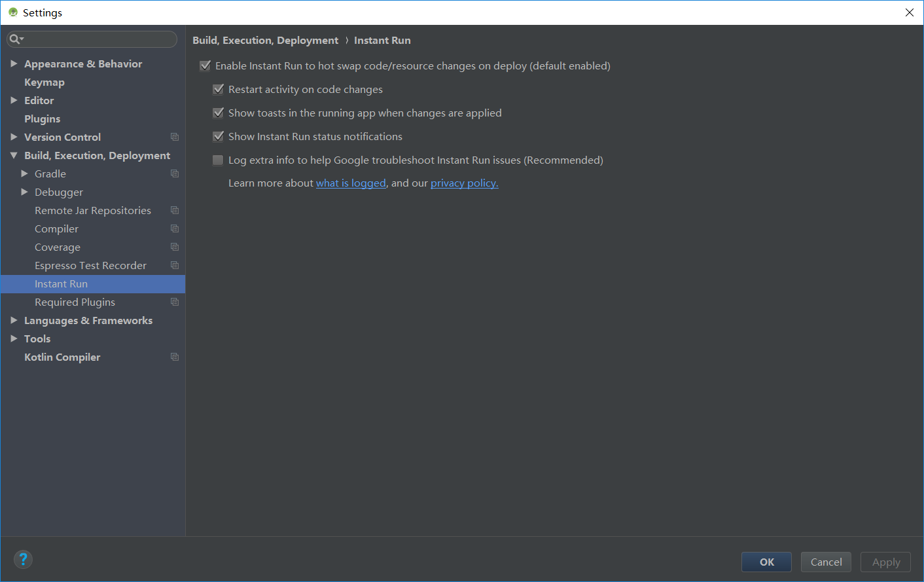924x582 pixels.
Task: Open Remote Jar Repositories page
Action: click(93, 210)
